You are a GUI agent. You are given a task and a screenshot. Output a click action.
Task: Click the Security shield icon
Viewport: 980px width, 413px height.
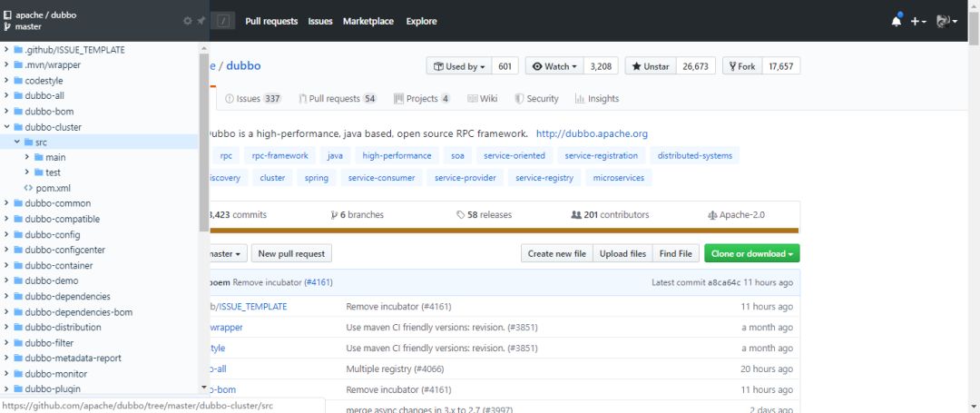(519, 99)
